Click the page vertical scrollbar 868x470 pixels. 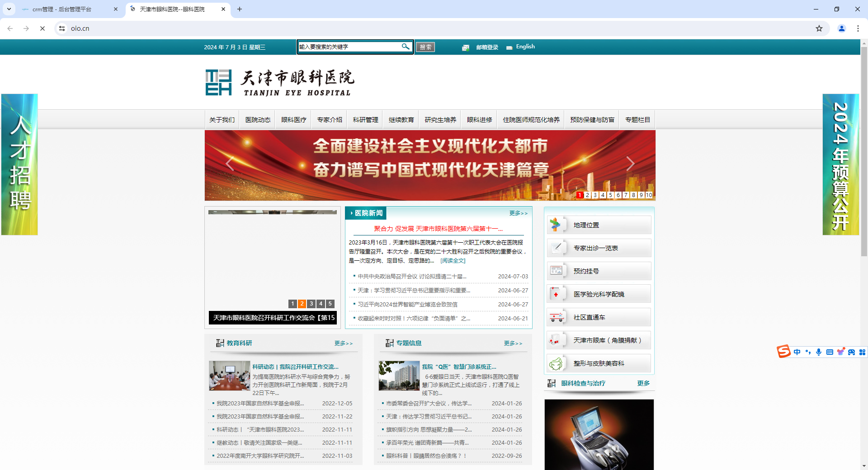coord(864,151)
